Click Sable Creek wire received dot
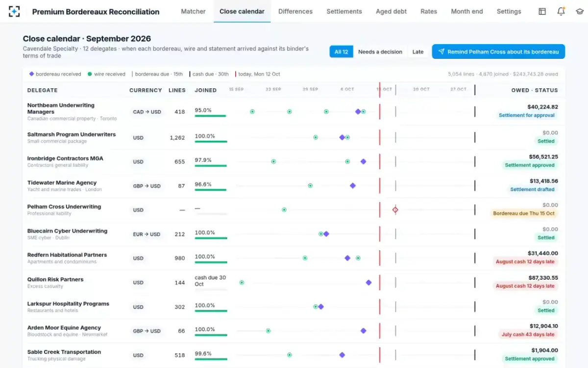Screen dimensions: 588x368 tap(289, 355)
